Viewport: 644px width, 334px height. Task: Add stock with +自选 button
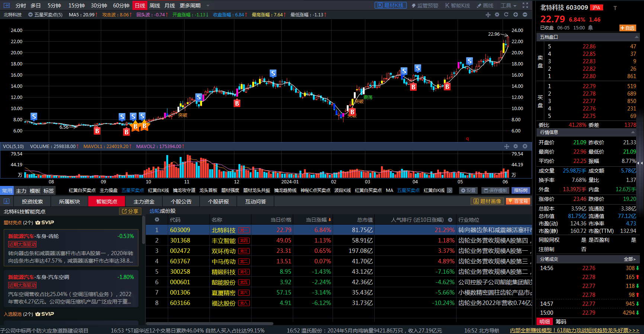[x=628, y=28]
